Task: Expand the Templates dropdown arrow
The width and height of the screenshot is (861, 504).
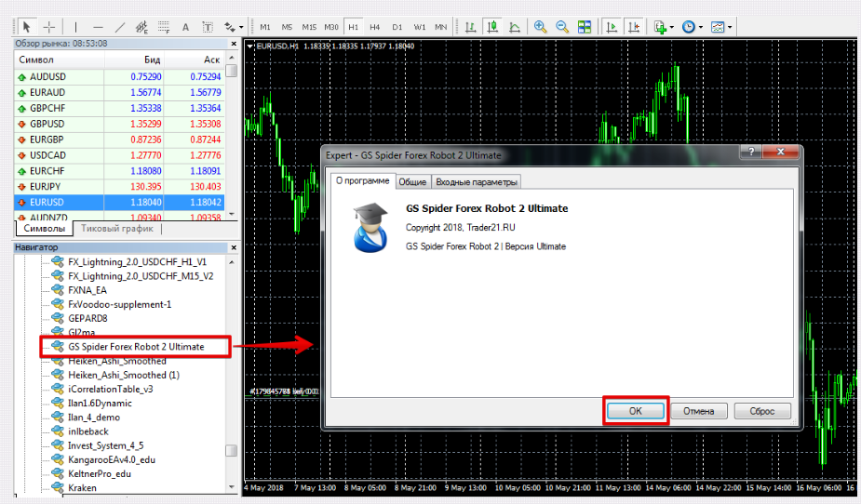Action: tap(730, 27)
